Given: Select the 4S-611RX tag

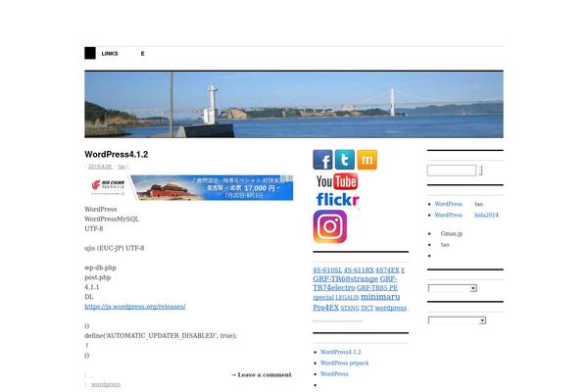Looking at the screenshot, I should (359, 270).
